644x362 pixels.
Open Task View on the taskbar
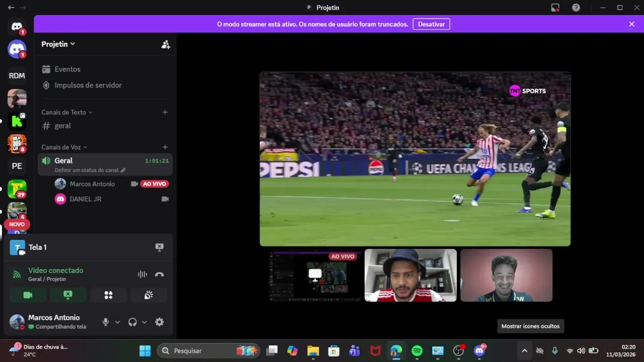pos(272,351)
